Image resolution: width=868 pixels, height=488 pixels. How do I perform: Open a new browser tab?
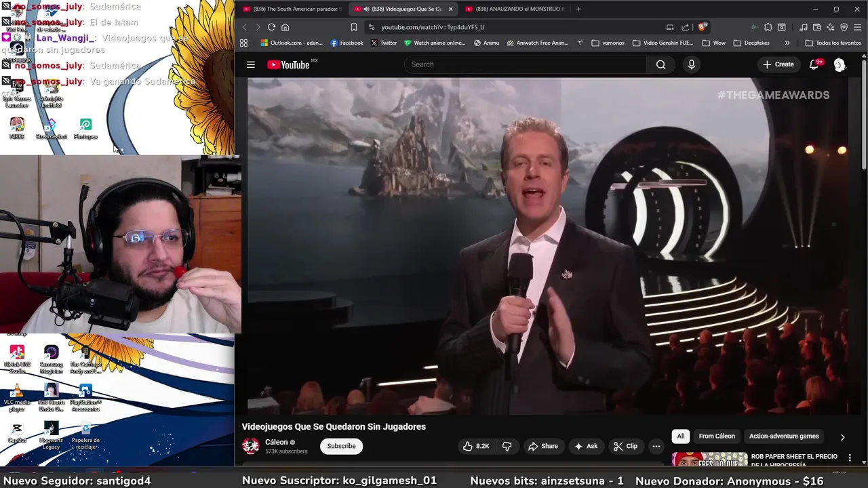[x=578, y=9]
